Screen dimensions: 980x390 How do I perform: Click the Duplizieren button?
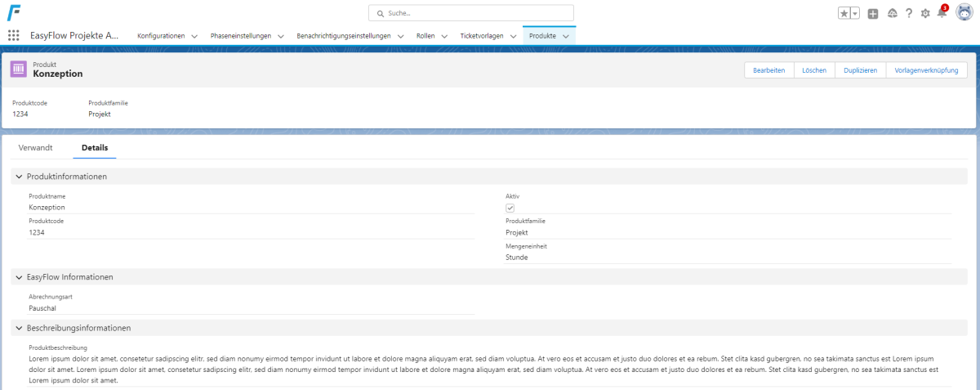(860, 70)
